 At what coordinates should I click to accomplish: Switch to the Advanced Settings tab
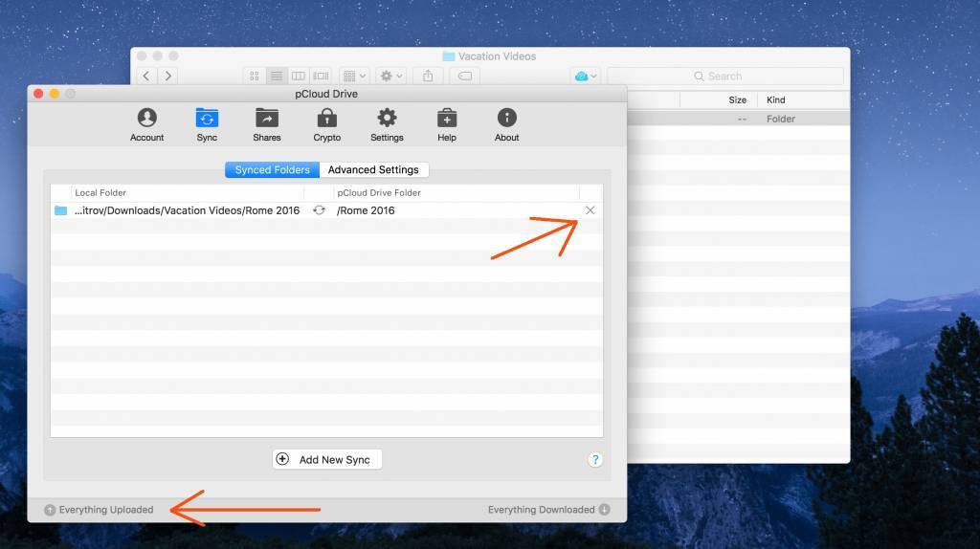tap(373, 170)
